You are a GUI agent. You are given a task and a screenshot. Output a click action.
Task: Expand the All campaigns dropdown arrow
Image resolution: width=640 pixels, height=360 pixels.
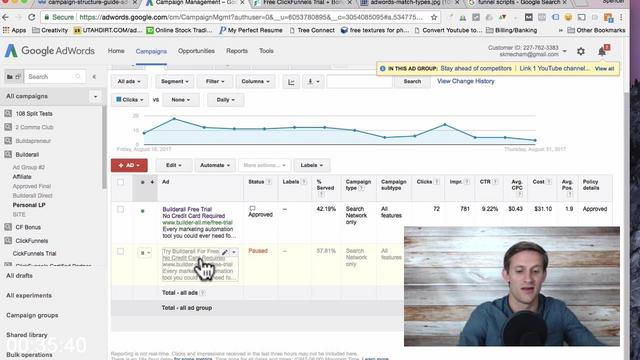click(96, 97)
